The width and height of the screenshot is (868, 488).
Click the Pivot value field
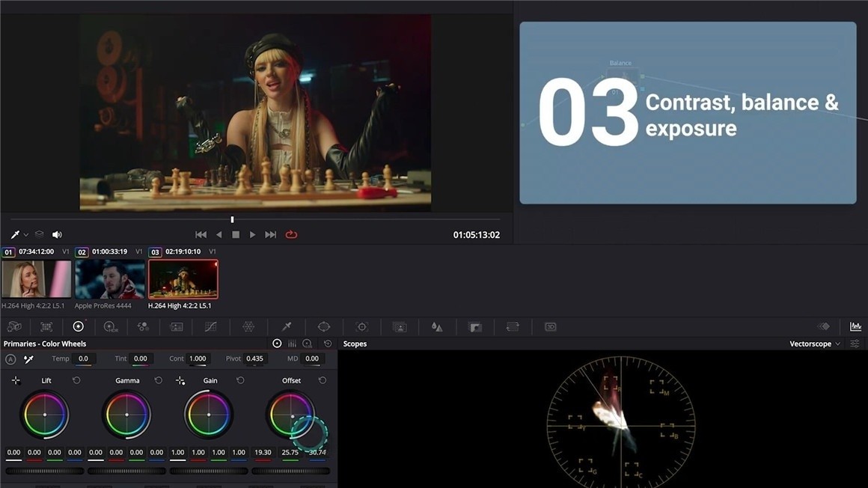click(x=255, y=359)
